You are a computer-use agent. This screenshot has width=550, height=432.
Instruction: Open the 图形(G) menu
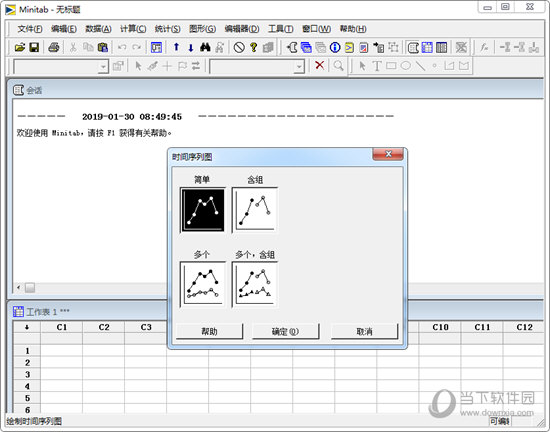click(x=202, y=29)
